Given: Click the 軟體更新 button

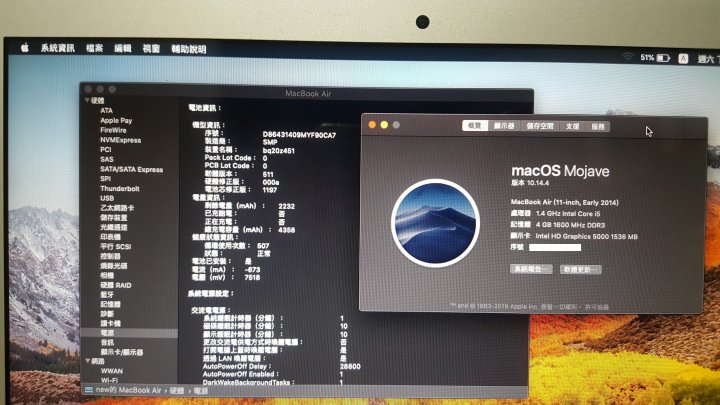Looking at the screenshot, I should click(x=580, y=270).
